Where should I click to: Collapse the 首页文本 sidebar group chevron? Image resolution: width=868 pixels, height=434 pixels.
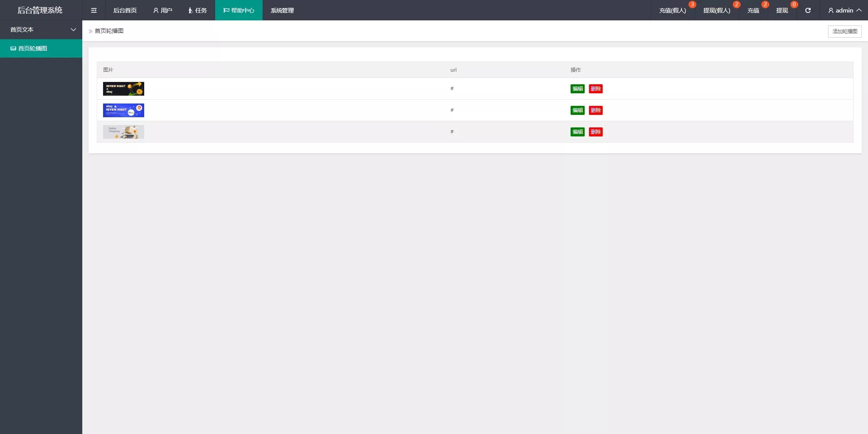point(73,30)
